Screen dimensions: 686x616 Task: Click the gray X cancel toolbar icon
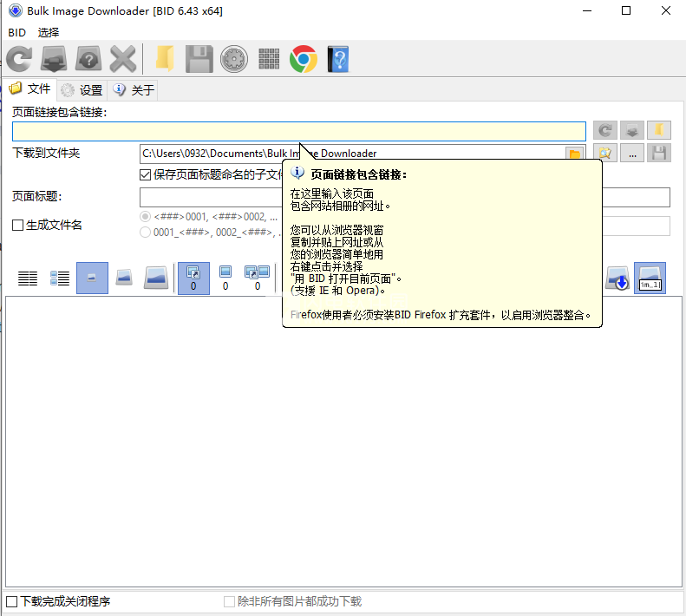(123, 59)
